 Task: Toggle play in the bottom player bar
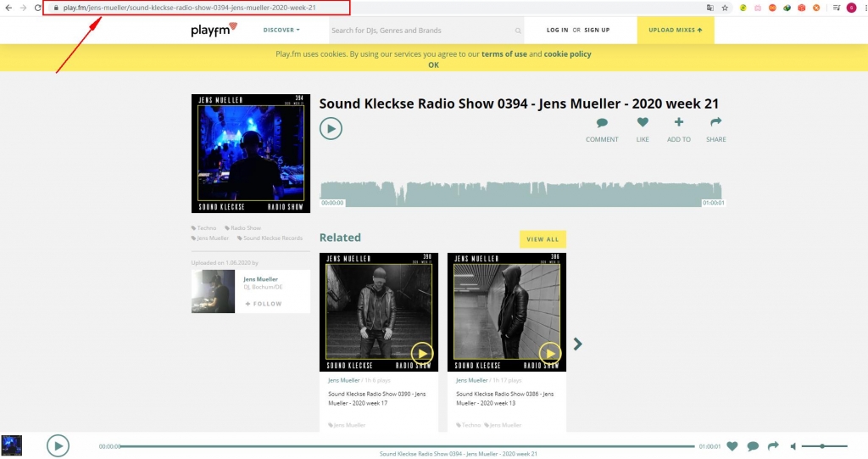click(x=58, y=445)
